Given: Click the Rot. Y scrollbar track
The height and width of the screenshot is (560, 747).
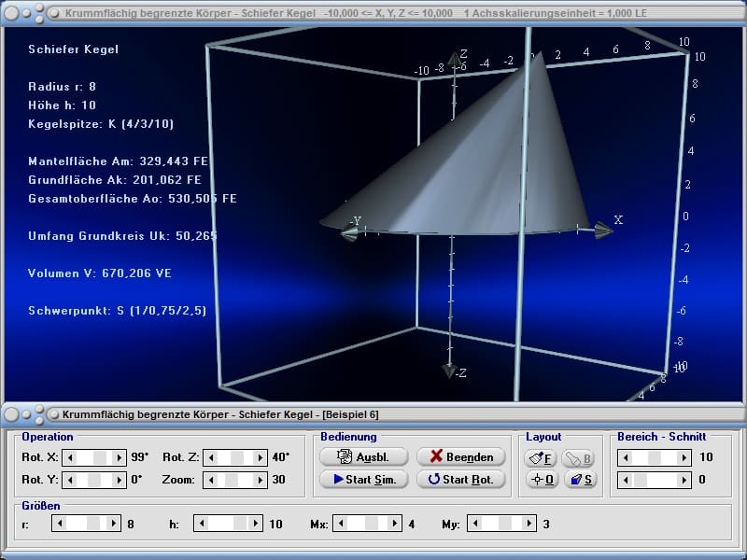Looking at the screenshot, I should 94,480.
